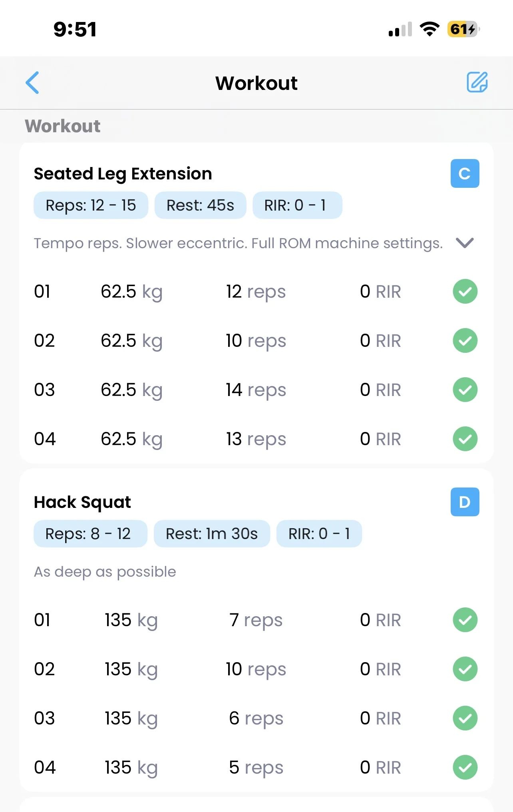Tap the back arrow icon

pos(32,83)
